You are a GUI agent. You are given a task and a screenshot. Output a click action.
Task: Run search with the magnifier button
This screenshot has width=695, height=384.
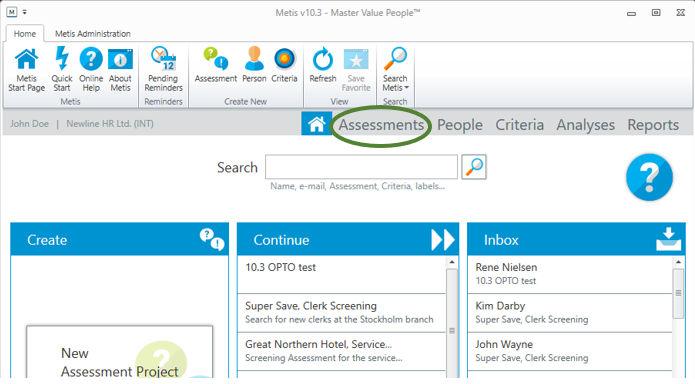(x=474, y=167)
